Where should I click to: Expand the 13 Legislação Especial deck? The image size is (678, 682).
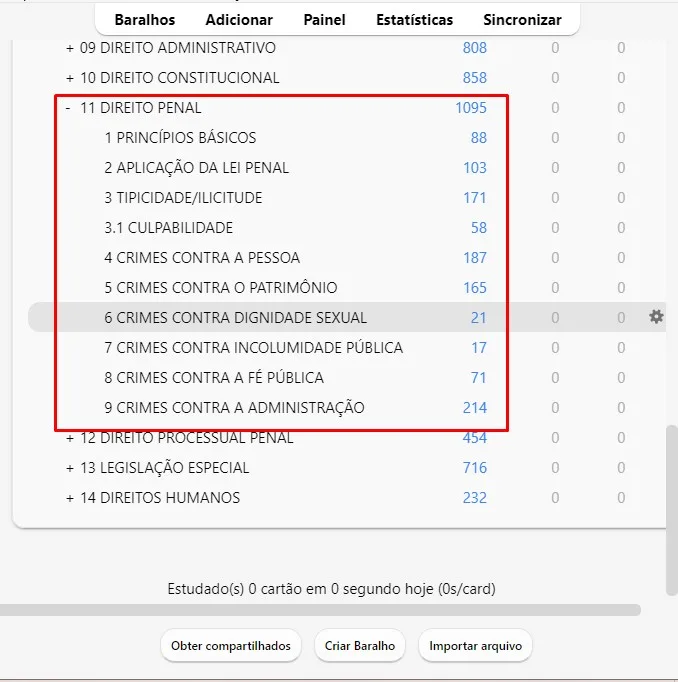(70, 468)
